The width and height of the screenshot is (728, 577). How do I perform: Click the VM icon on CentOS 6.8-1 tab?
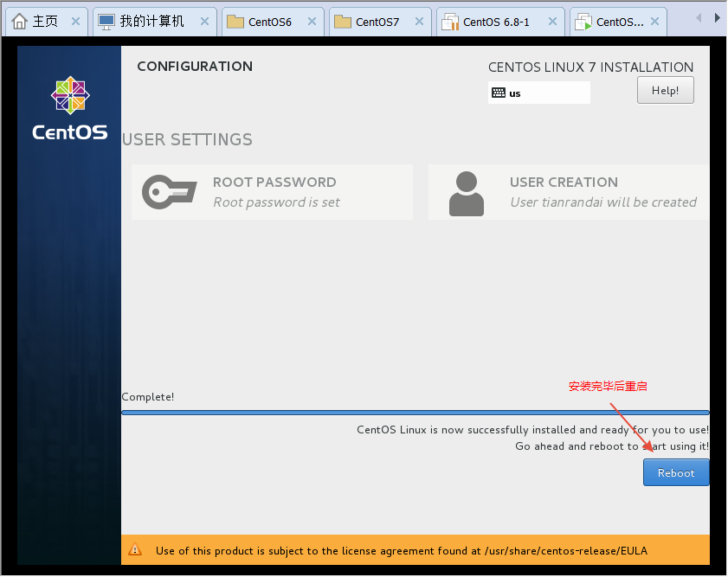pyautogui.click(x=450, y=22)
